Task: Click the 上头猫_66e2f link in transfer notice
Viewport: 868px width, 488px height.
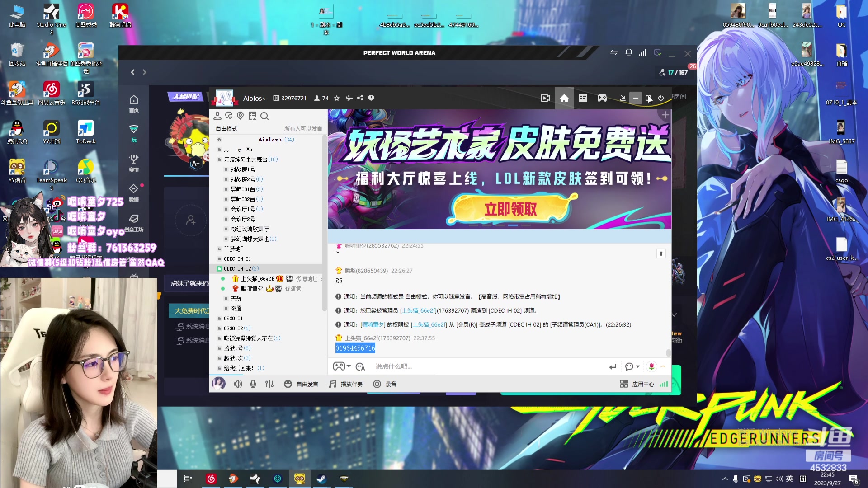Action: tap(419, 311)
